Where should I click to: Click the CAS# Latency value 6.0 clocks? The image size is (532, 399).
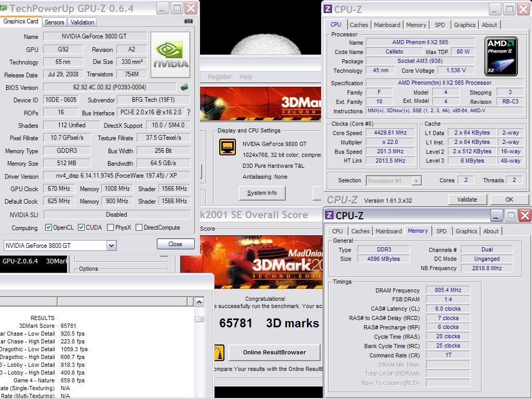pos(448,309)
